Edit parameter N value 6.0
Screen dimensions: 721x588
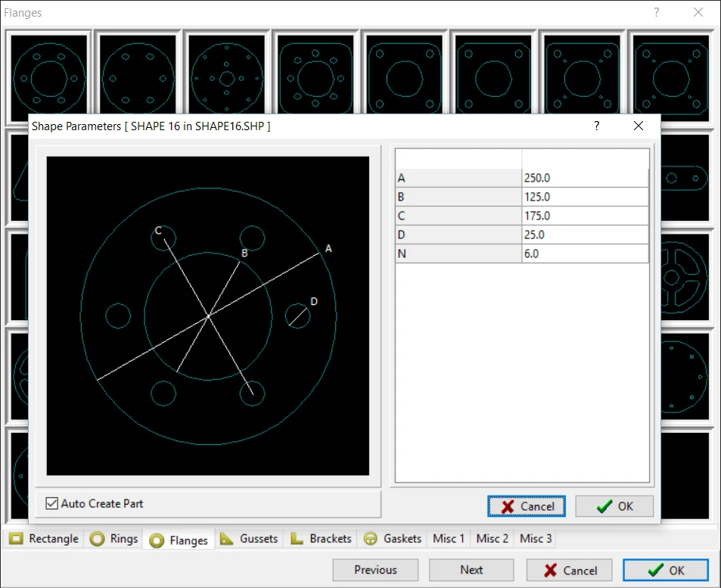[x=585, y=254]
